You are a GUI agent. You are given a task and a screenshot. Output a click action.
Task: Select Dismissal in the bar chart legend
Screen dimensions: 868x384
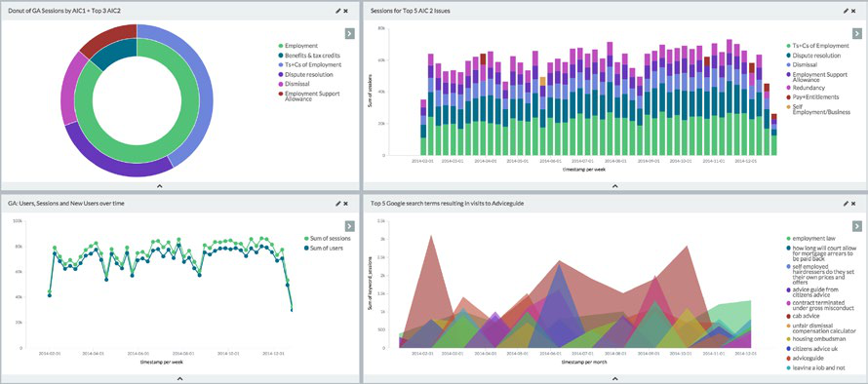point(802,64)
